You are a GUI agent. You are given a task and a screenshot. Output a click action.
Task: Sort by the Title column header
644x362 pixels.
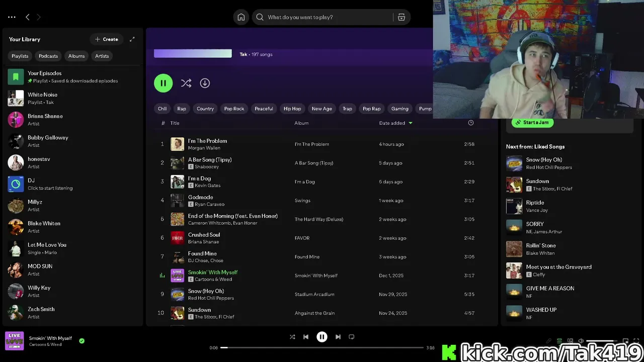click(x=175, y=123)
